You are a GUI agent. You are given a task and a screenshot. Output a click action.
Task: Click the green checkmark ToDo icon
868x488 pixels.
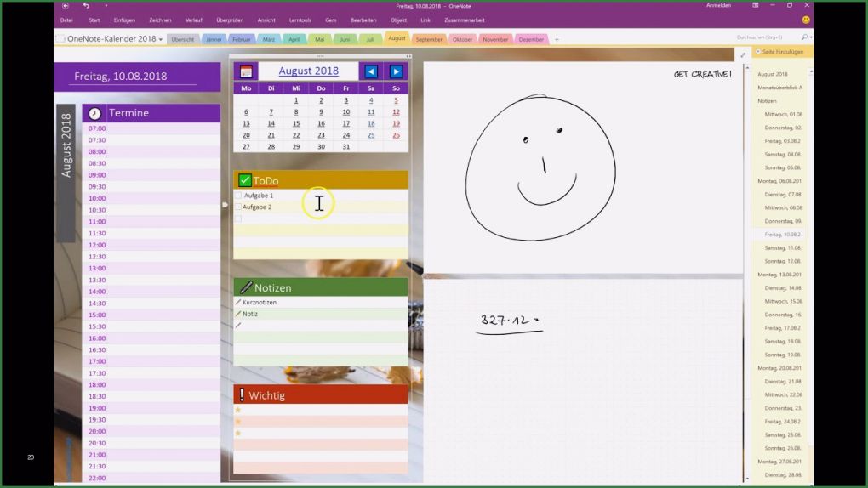click(245, 180)
